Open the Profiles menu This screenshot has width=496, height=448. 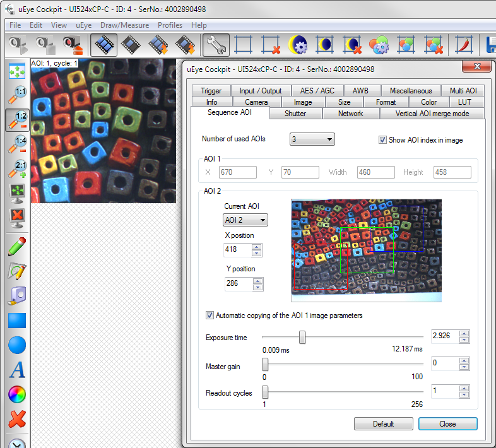[x=170, y=25]
